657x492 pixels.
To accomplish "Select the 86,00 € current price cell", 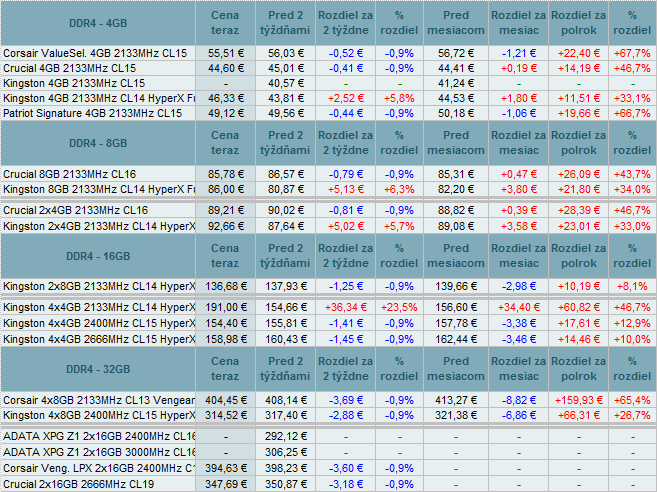I will (225, 189).
